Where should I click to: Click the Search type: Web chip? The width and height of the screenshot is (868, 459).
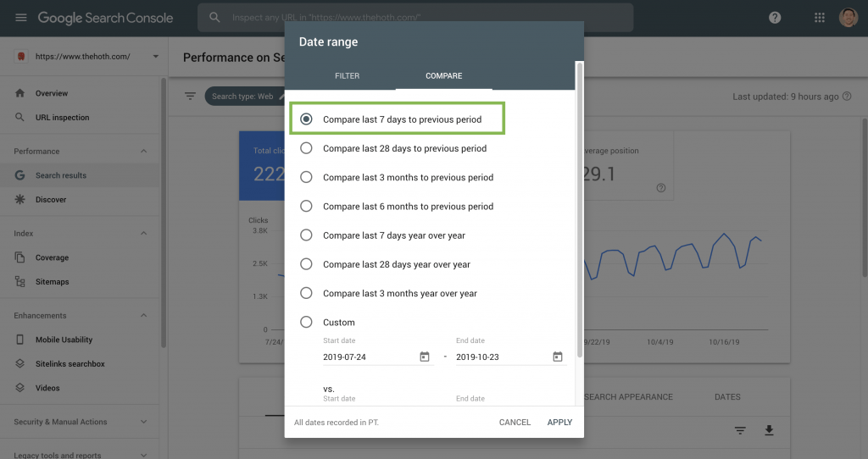click(x=245, y=97)
